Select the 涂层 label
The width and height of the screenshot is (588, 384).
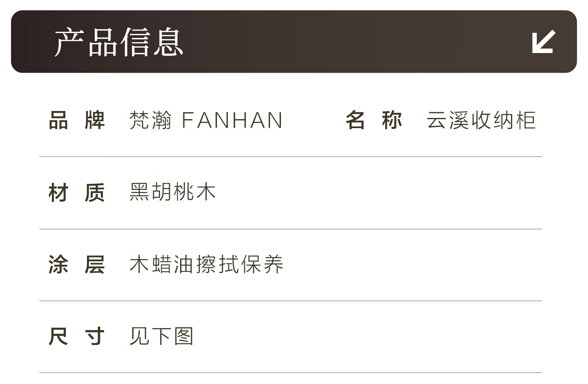pos(77,264)
